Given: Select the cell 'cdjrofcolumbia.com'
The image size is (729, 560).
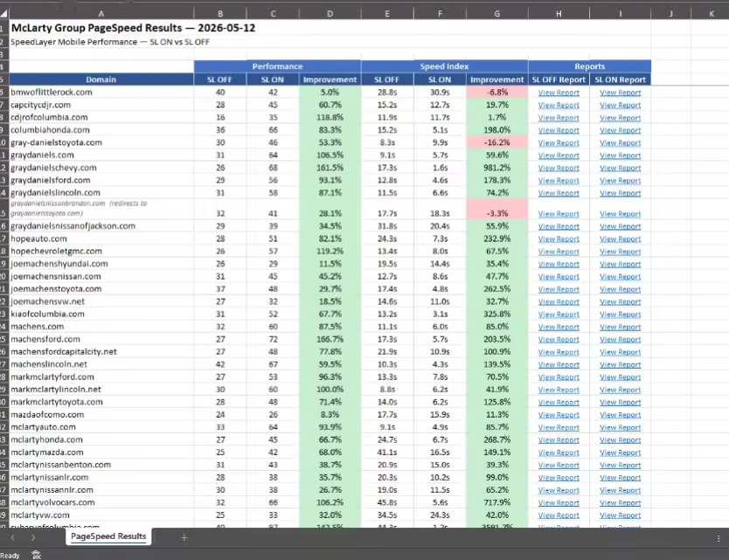Looking at the screenshot, I should 101,117.
